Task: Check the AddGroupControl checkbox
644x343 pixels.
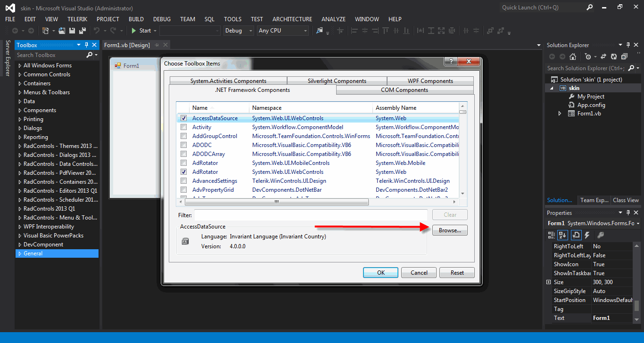Action: [183, 136]
